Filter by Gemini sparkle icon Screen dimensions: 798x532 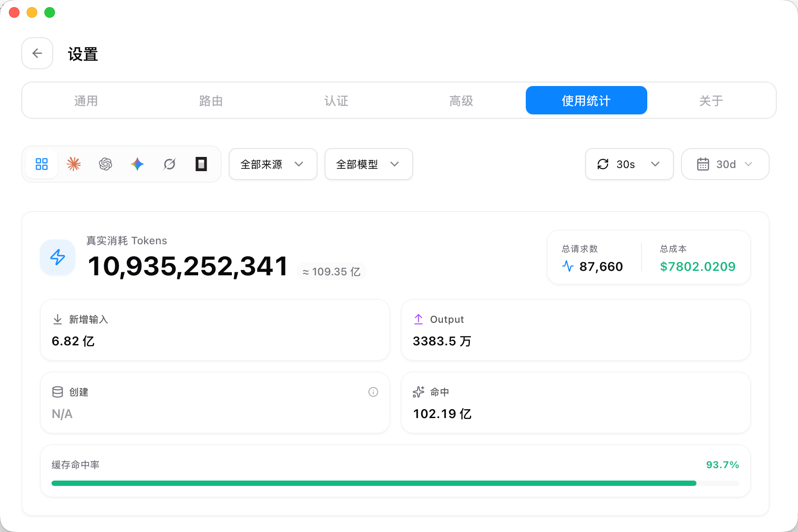(137, 164)
